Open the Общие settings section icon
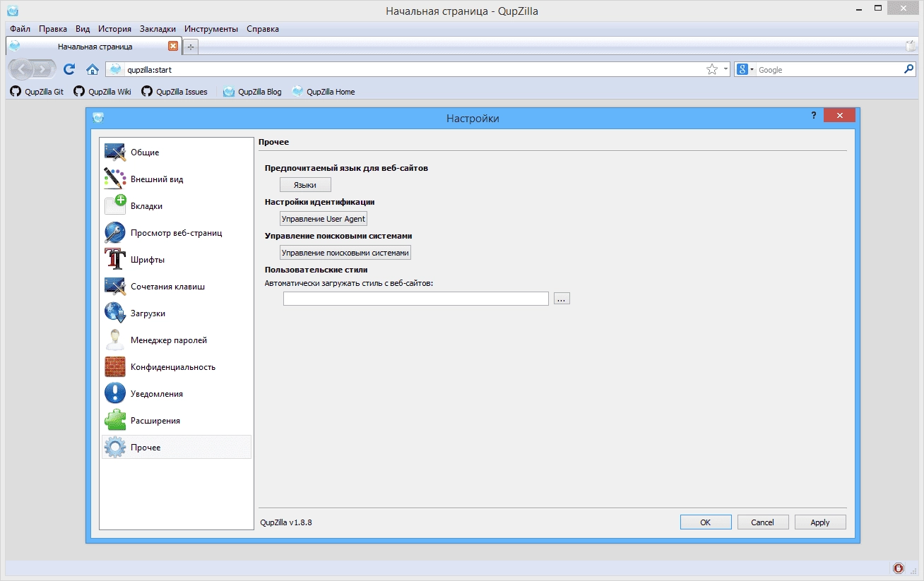The width and height of the screenshot is (924, 581). 114,152
